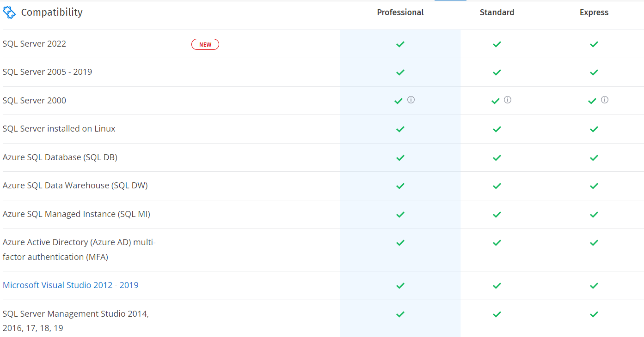
Task: Click the info icon beside the Standard SQL Server 2000 checkmark
Action: 508,100
